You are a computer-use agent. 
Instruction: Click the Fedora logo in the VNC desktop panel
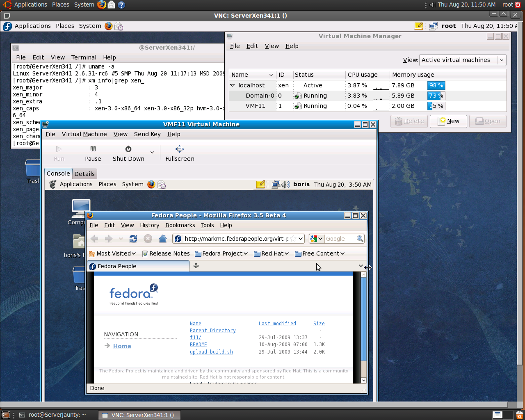tap(7, 26)
